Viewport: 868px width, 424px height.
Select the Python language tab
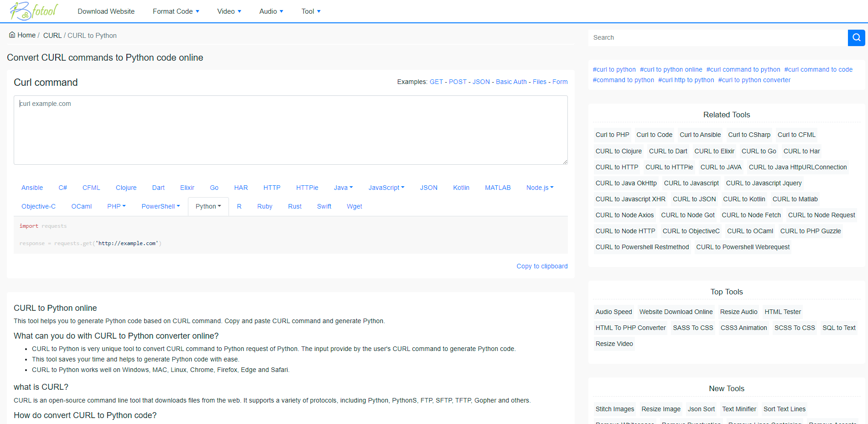pos(208,206)
